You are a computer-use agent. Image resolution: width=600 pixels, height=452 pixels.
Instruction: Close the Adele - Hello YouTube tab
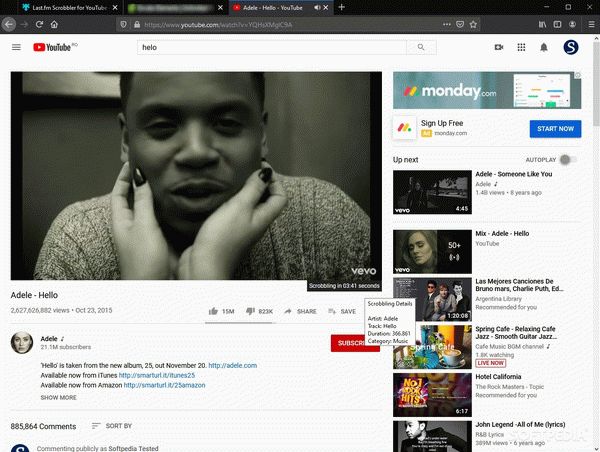click(x=326, y=7)
